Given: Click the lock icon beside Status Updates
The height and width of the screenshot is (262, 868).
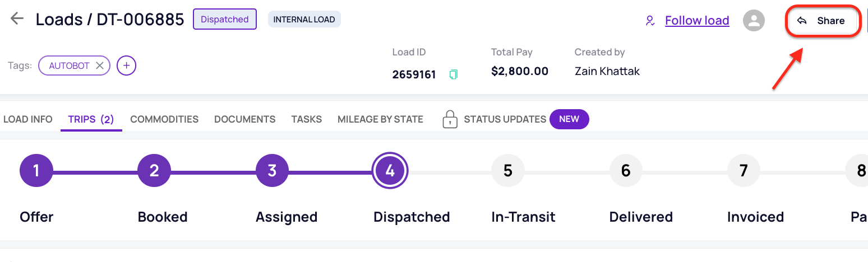Looking at the screenshot, I should coord(450,119).
